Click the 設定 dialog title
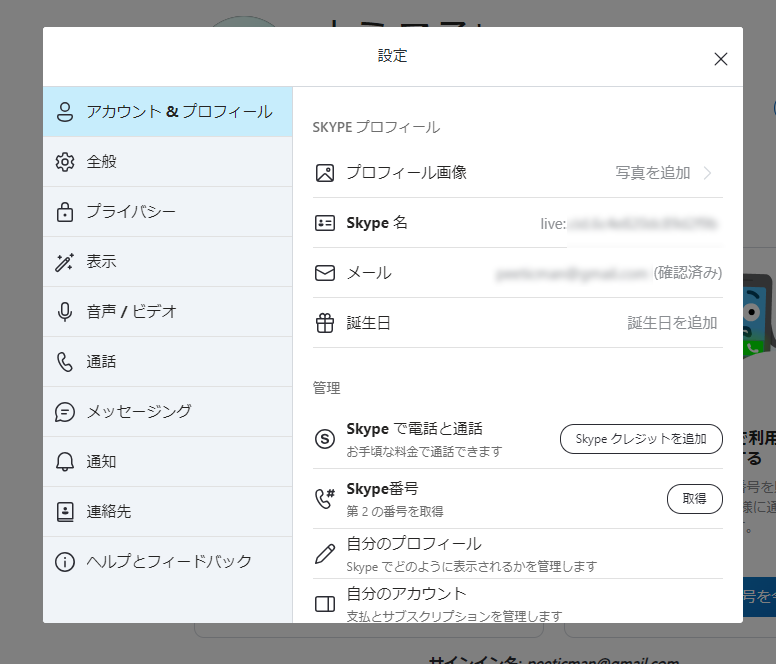Image resolution: width=776 pixels, height=664 pixels. [392, 55]
